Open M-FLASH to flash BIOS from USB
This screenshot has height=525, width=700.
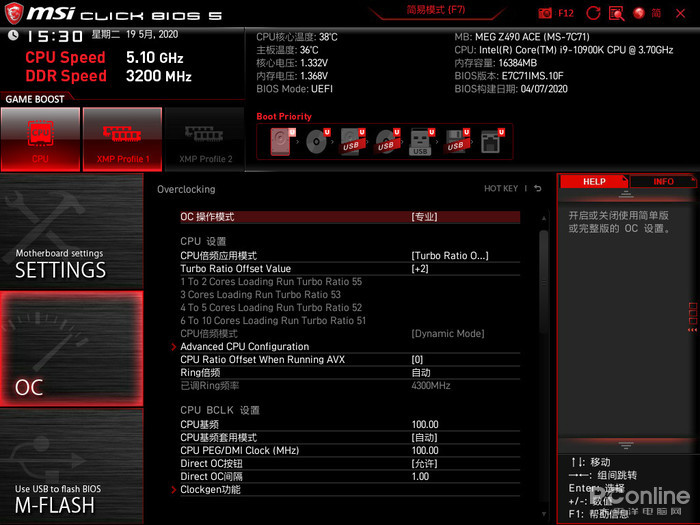[71, 467]
